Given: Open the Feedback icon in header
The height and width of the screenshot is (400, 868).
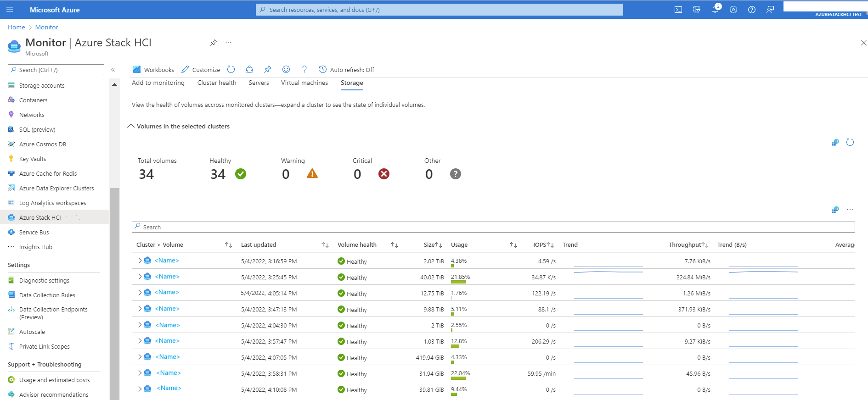Looking at the screenshot, I should [770, 10].
